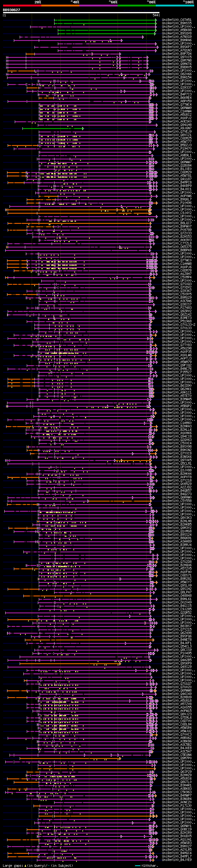The image size is (197, 868).
Task: Click the green alignment bar for UniRef100_C6TA51
Action: click(105, 20)
